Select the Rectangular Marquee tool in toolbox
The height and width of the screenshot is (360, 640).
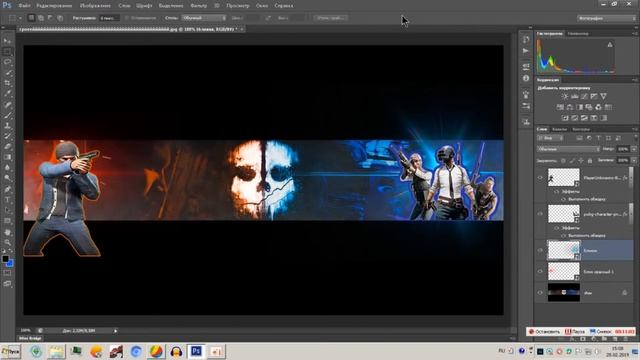tap(7, 51)
